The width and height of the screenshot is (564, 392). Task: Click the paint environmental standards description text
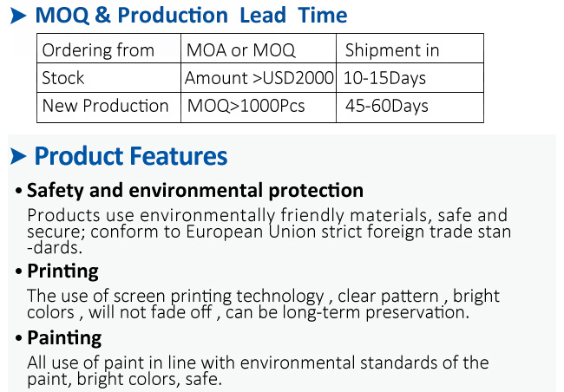pyautogui.click(x=258, y=371)
